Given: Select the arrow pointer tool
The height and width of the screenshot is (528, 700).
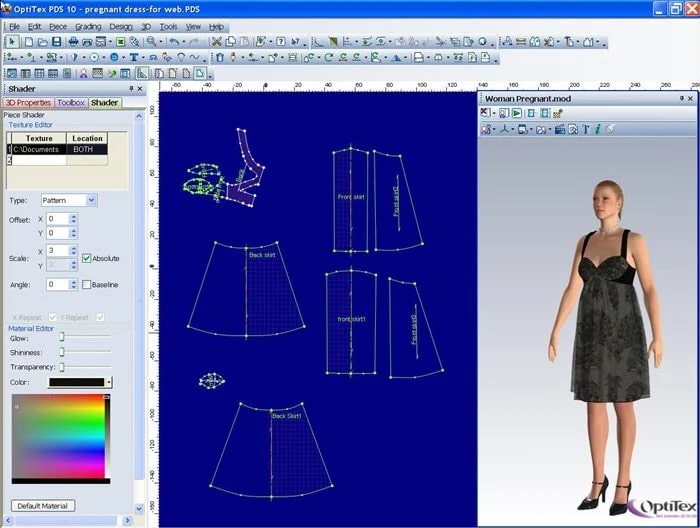Looking at the screenshot, I should [12, 42].
